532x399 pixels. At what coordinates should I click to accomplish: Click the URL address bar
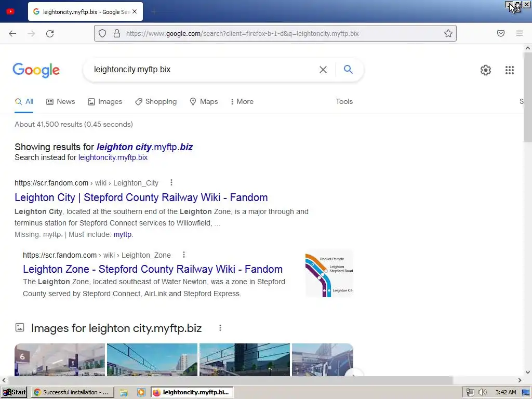[x=275, y=33]
